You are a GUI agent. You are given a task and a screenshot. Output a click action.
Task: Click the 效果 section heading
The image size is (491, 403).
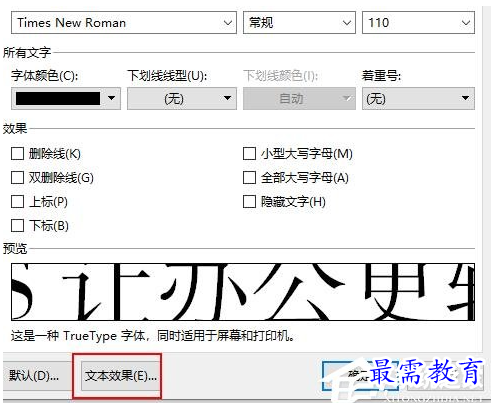[15, 129]
